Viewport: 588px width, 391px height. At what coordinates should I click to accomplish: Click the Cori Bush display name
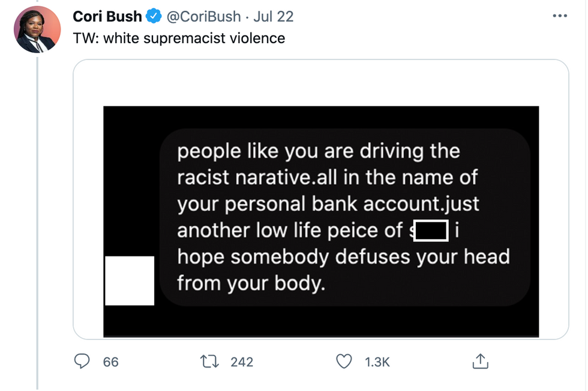pyautogui.click(x=107, y=16)
